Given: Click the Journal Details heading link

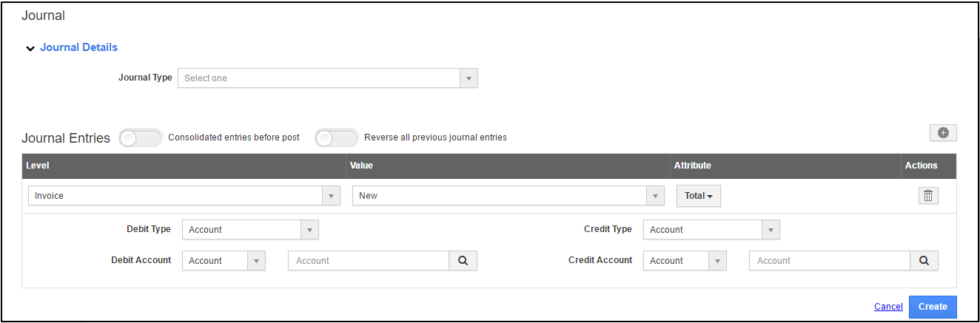Looking at the screenshot, I should (78, 47).
